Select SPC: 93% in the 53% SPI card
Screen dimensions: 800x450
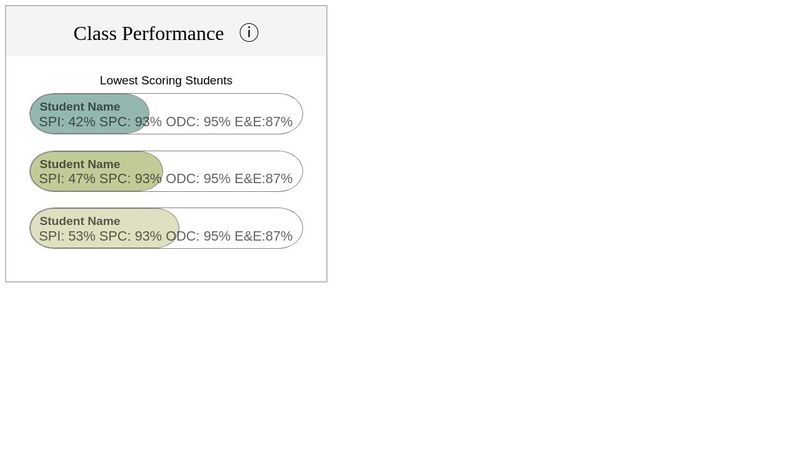coord(130,236)
